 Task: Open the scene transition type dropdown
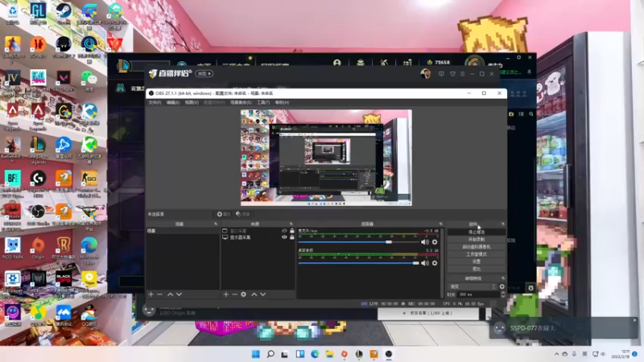473,286
